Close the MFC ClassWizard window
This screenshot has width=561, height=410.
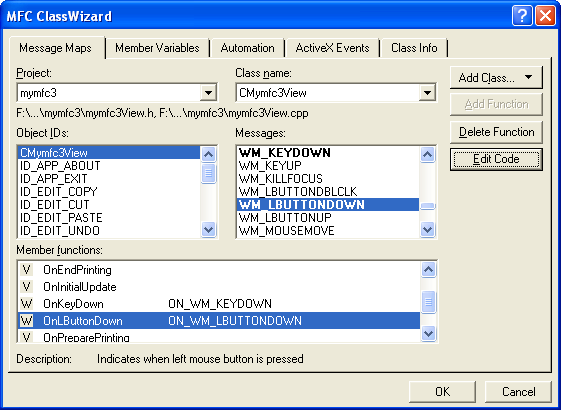pyautogui.click(x=545, y=16)
